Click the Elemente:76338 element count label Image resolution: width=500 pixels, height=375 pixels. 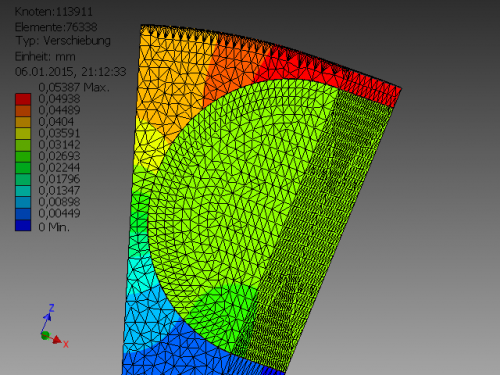[56, 27]
